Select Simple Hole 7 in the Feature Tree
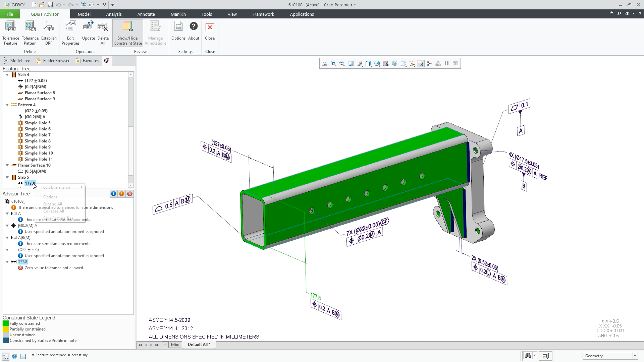 [38, 135]
